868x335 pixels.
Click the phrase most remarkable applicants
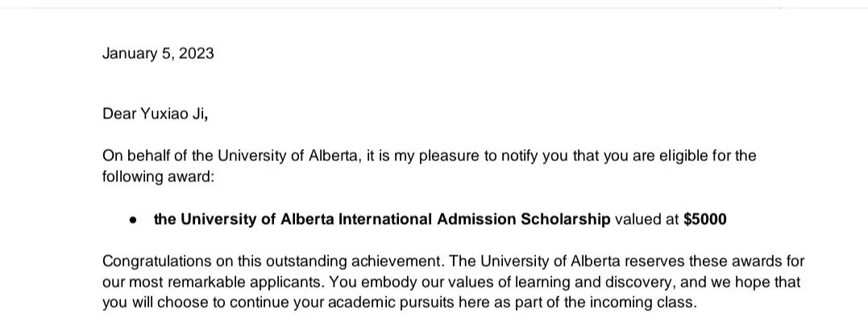pos(226,283)
